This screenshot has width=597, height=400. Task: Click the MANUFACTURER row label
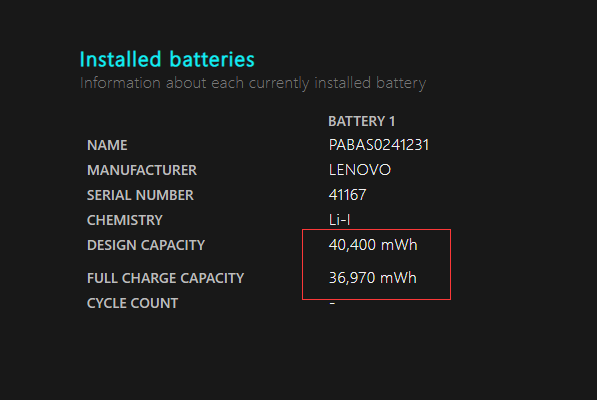[142, 170]
